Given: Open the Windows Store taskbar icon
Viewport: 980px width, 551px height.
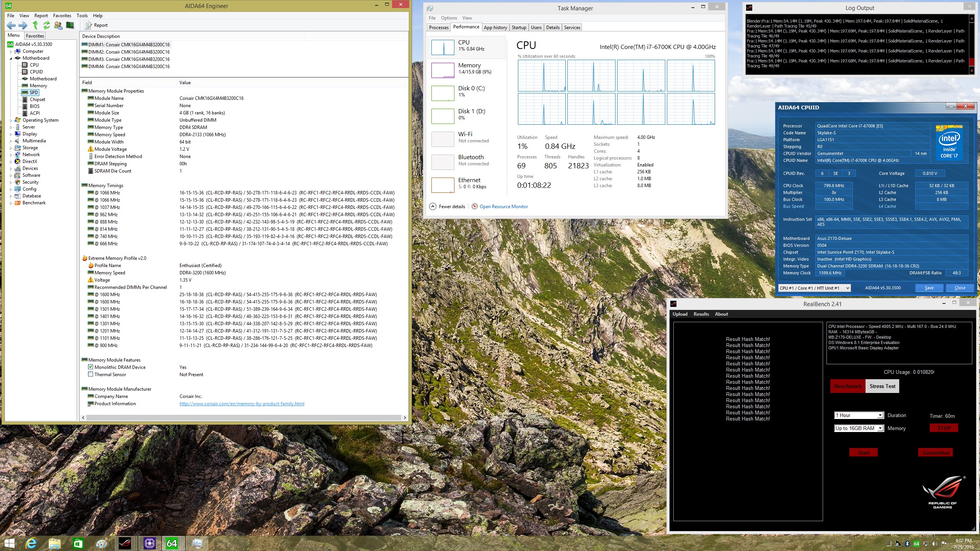Looking at the screenshot, I should 78,543.
